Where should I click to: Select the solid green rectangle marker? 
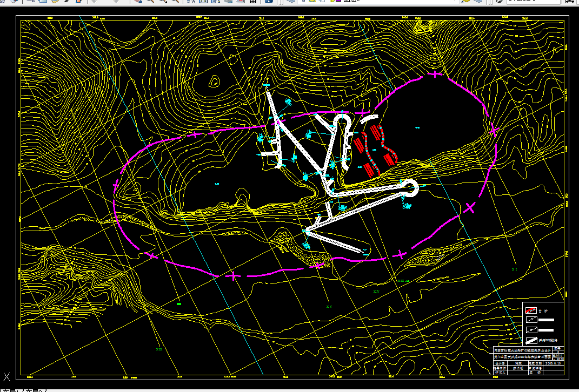179,304
